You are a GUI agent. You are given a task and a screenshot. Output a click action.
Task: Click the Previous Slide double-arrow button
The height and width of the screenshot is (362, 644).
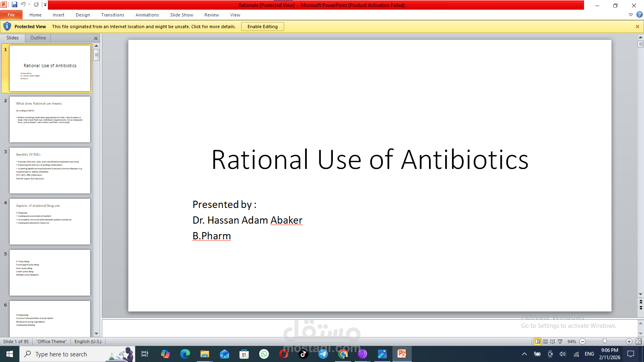[641, 301]
